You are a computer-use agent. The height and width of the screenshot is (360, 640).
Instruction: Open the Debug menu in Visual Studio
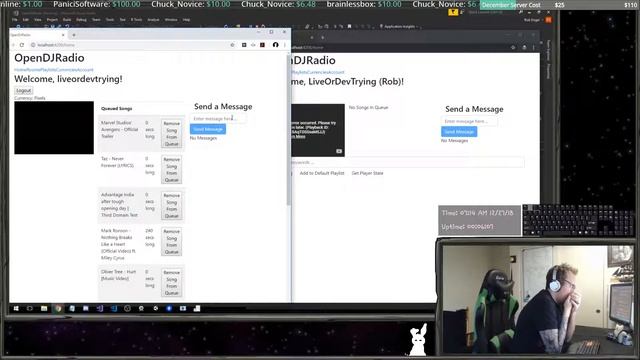pyautogui.click(x=81, y=20)
